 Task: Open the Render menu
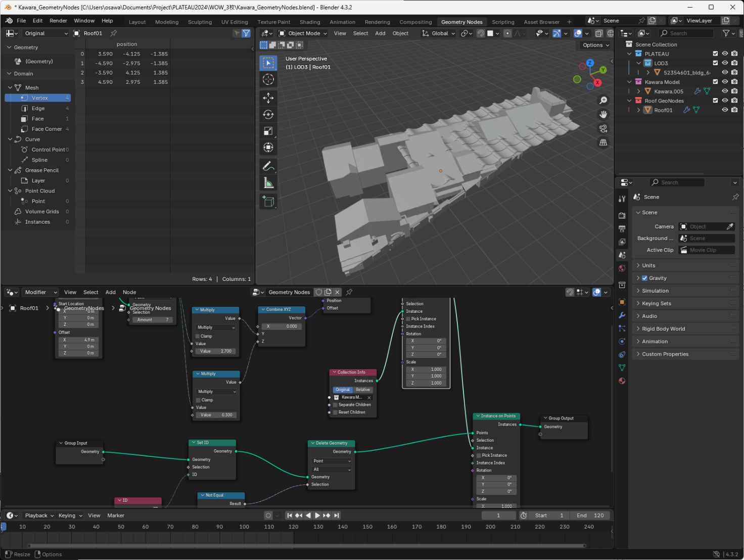click(x=58, y=21)
